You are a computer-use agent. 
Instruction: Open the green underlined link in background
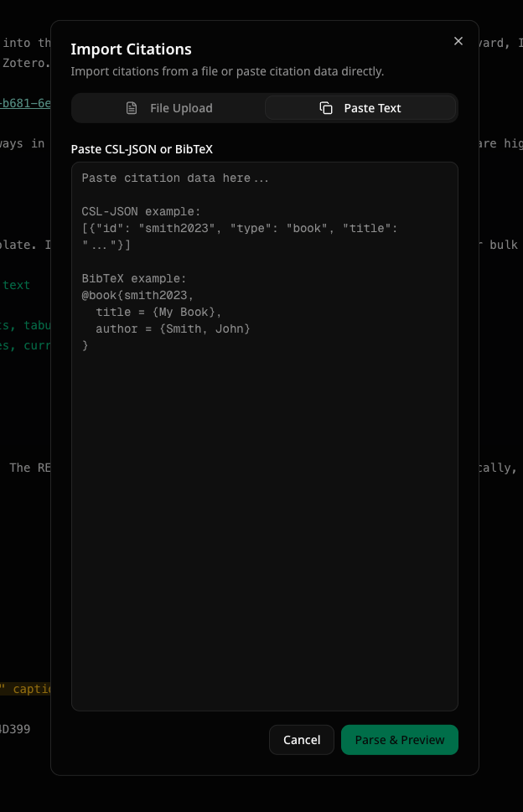pos(25,103)
